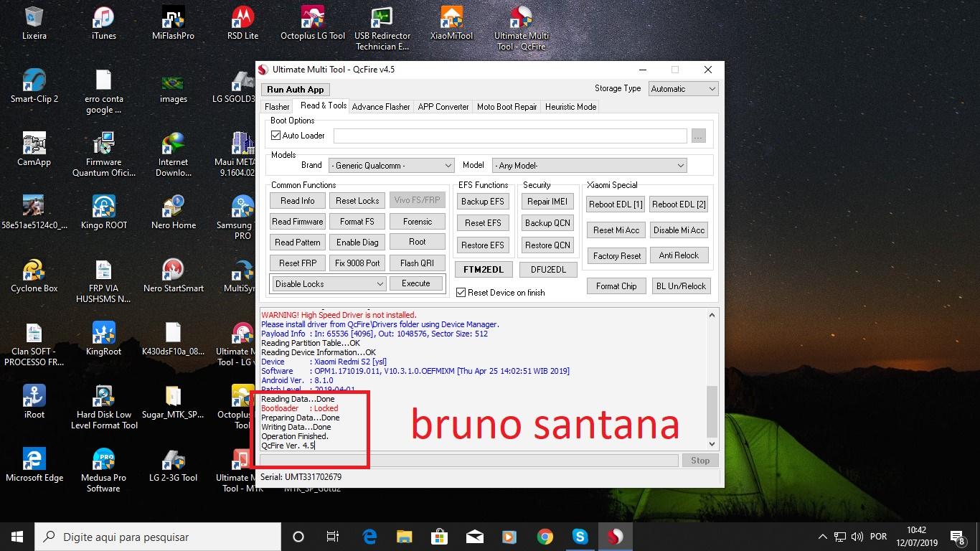Open Internet Download Manager desktop icon
980x551 pixels.
coord(173,155)
